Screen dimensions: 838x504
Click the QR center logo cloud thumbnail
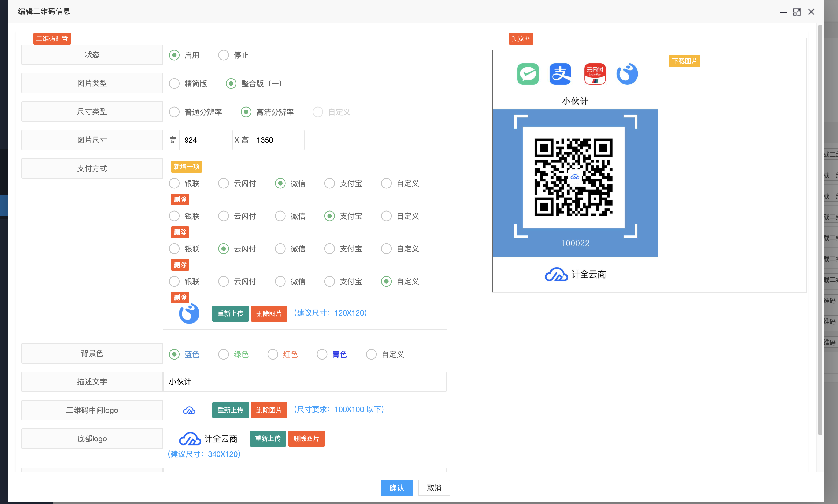[x=189, y=410]
